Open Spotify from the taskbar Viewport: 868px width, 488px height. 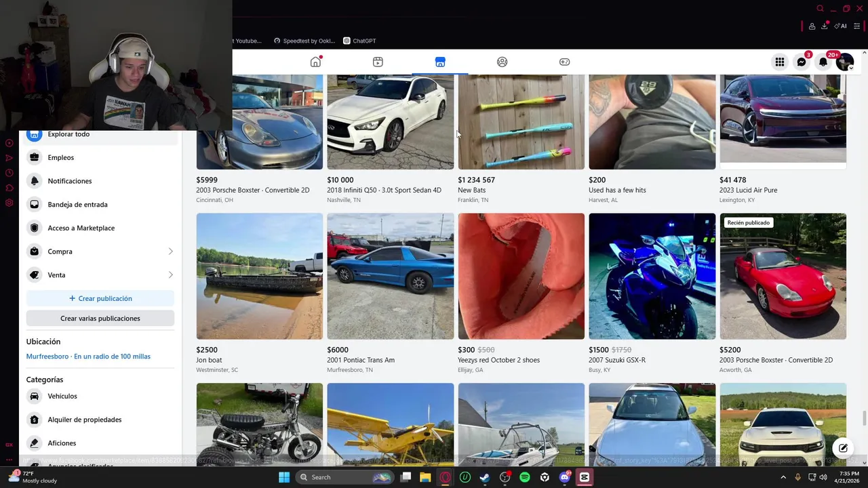[x=525, y=477]
